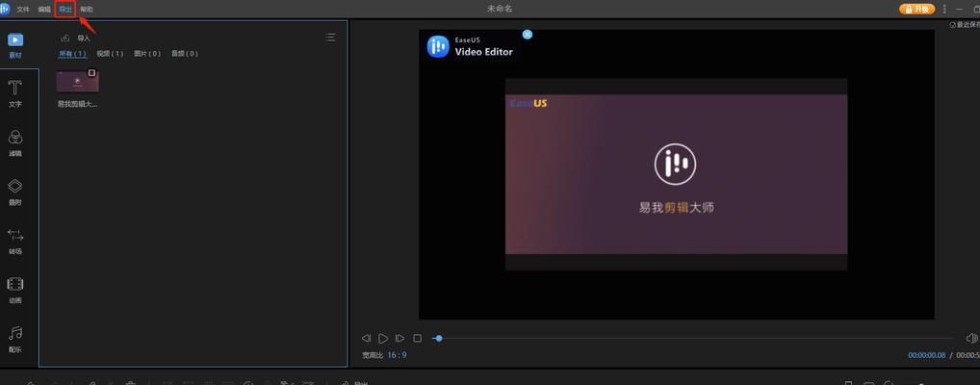The width and height of the screenshot is (980, 385).
Task: Step to previous frame in preview
Action: click(x=366, y=338)
